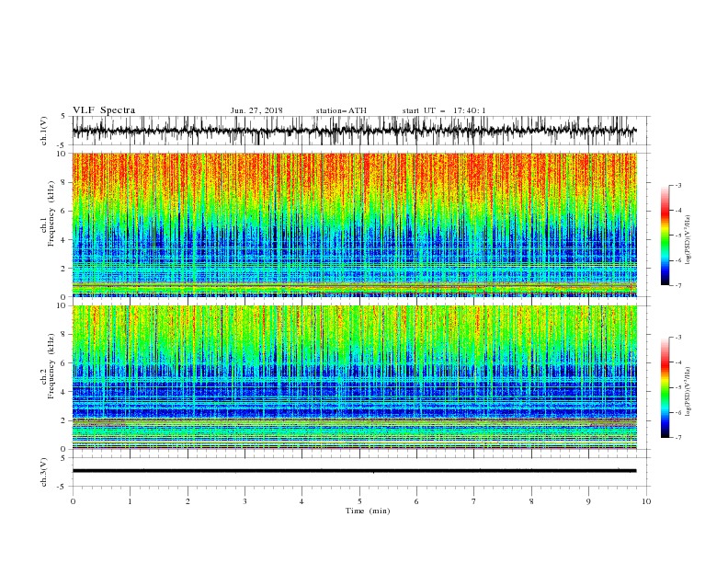Viewport: 728px width, 563px height.
Task: Click the time axis tick label "7"
Action: pyautogui.click(x=474, y=501)
